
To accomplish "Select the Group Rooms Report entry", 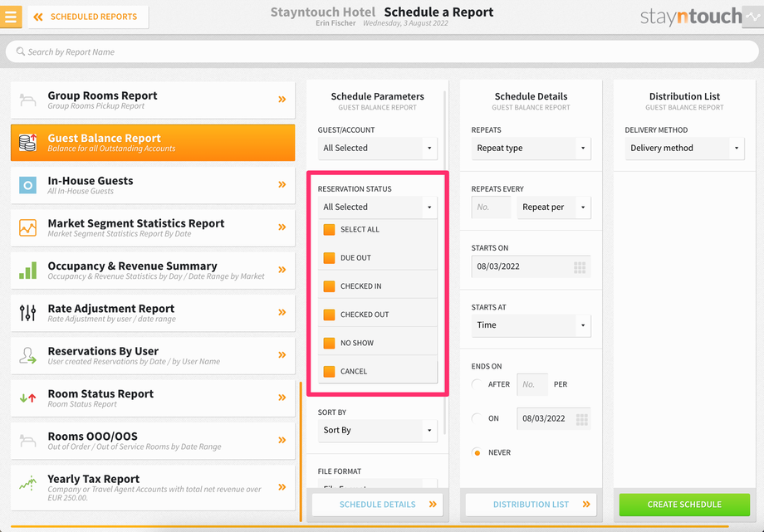I will click(153, 100).
